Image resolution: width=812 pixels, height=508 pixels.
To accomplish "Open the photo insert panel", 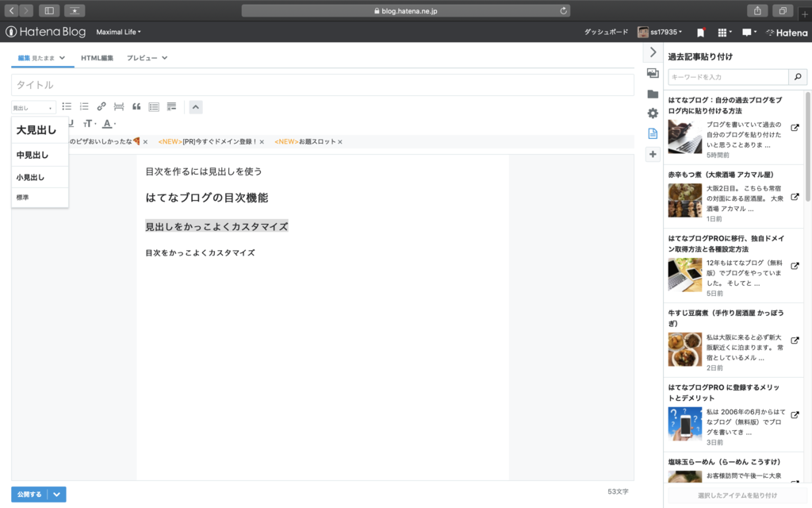I will pyautogui.click(x=653, y=73).
